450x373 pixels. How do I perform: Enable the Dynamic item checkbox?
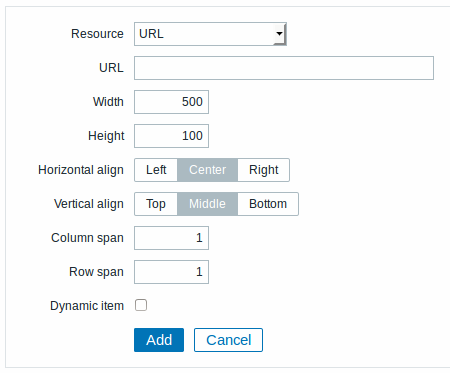click(141, 305)
